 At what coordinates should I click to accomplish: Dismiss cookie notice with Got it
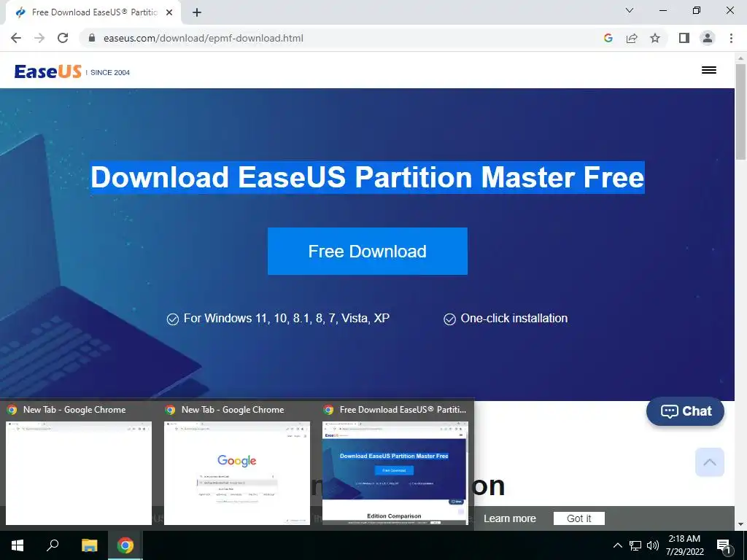pos(578,518)
